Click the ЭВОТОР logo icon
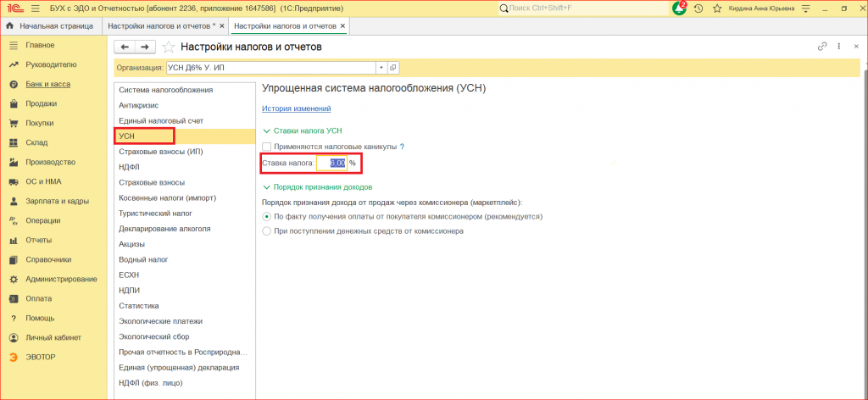Image resolution: width=868 pixels, height=400 pixels. pos(14,358)
